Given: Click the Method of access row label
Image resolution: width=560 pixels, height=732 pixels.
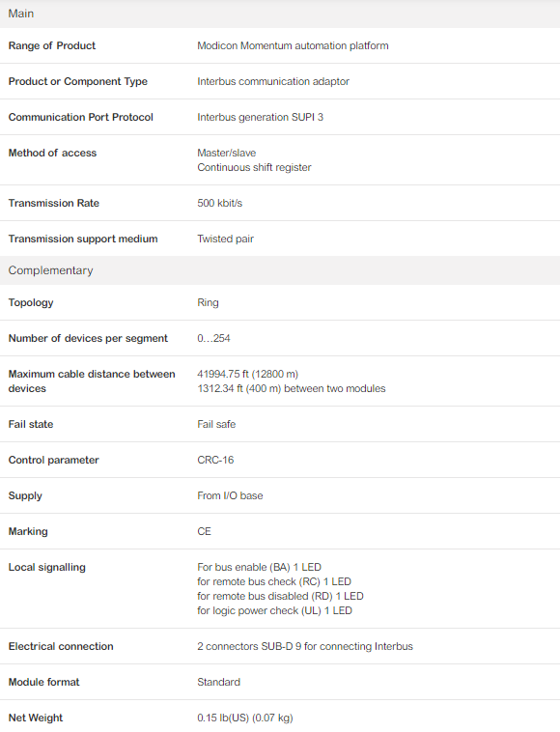Looking at the screenshot, I should pos(52,154).
